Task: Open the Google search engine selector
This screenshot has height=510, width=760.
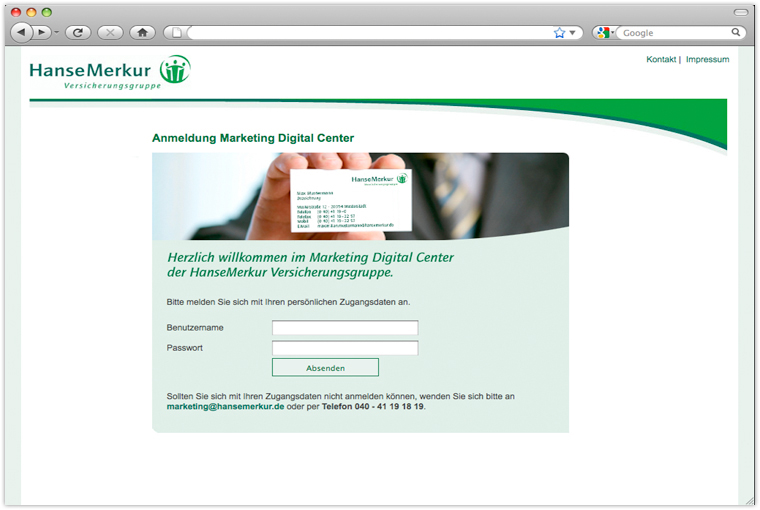Action: tap(604, 32)
